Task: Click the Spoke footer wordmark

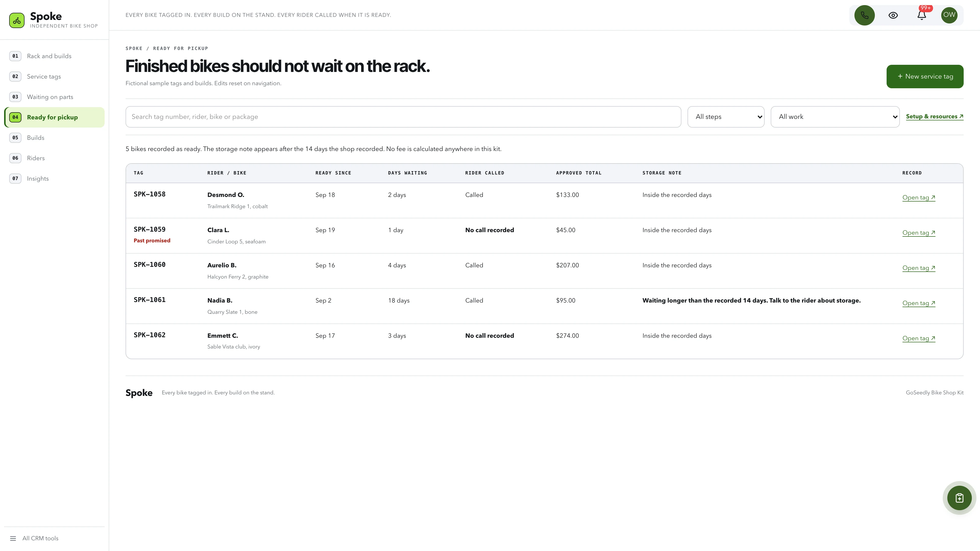Action: pyautogui.click(x=139, y=393)
